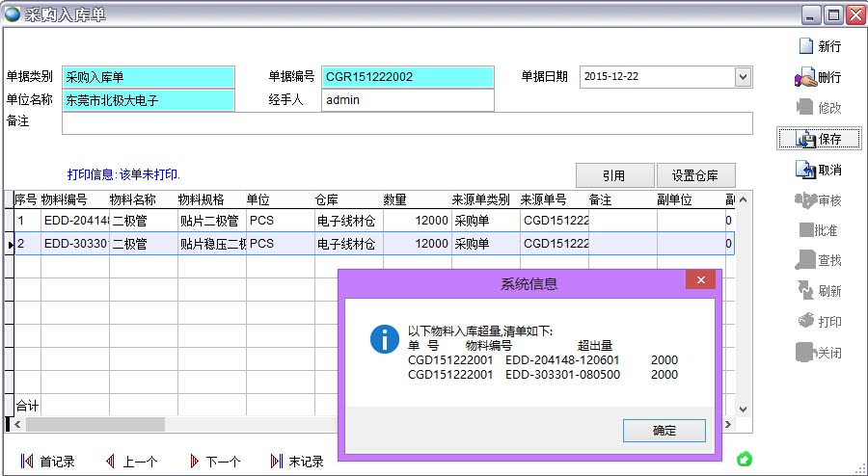Click the vertical scrollbar down arrow
The width and height of the screenshot is (868, 476).
tap(743, 410)
